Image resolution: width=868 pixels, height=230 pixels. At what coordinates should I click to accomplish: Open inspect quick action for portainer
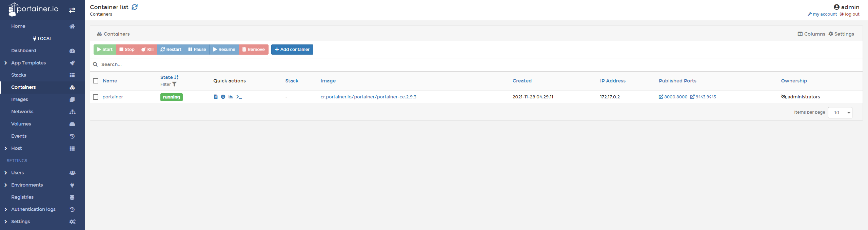pos(223,97)
